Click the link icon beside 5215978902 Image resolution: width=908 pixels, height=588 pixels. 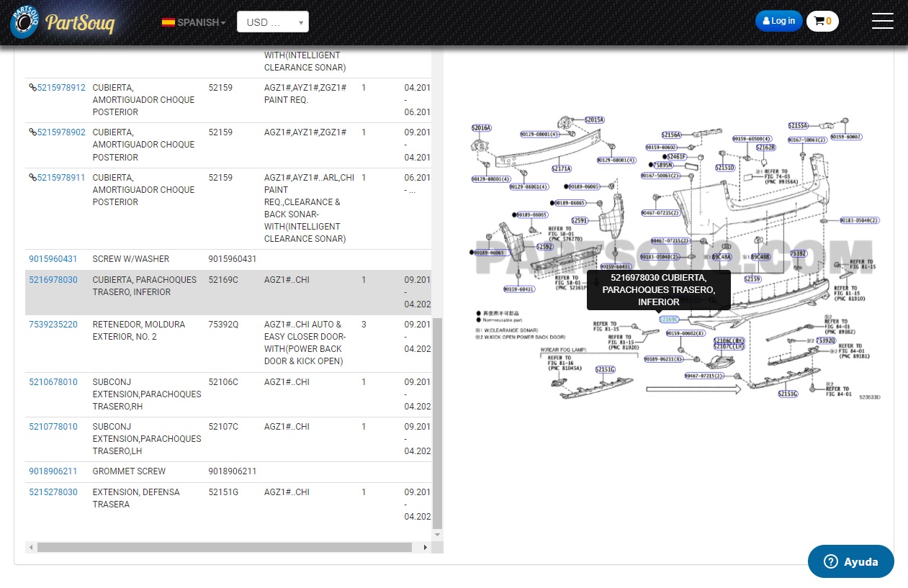[32, 132]
